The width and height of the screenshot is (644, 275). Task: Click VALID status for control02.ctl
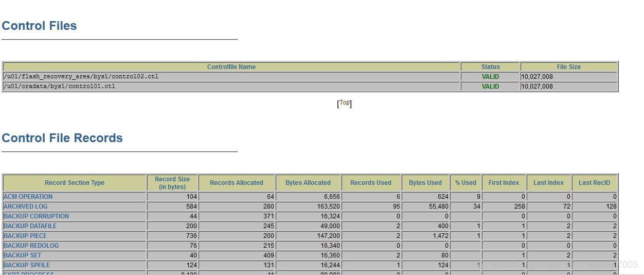[491, 77]
